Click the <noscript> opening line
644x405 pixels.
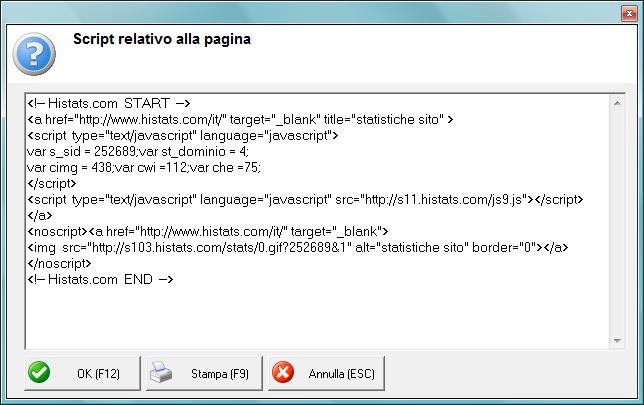click(207, 232)
